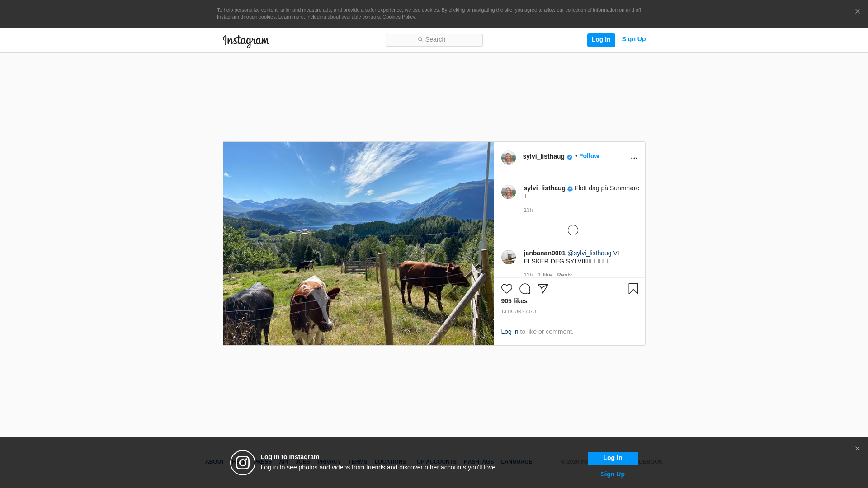Viewport: 868px width, 488px height.
Task: Open the LANGUAGE selector in footer
Action: point(516,462)
